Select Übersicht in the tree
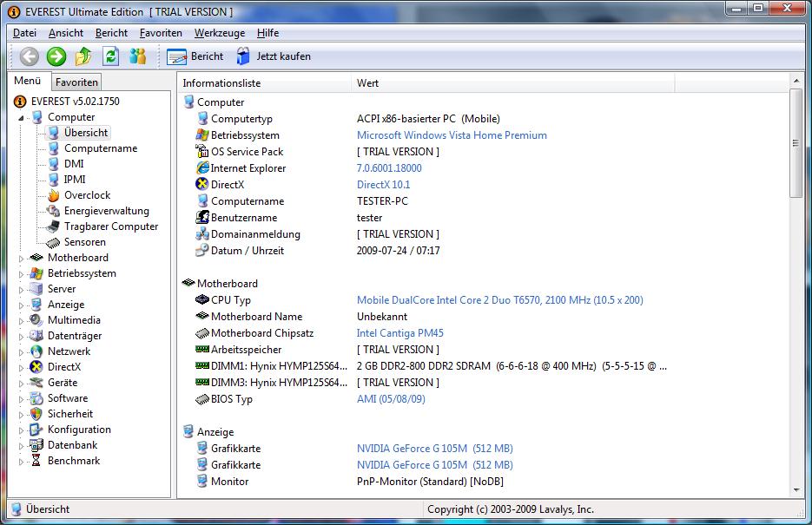This screenshot has width=812, height=525. (x=86, y=133)
